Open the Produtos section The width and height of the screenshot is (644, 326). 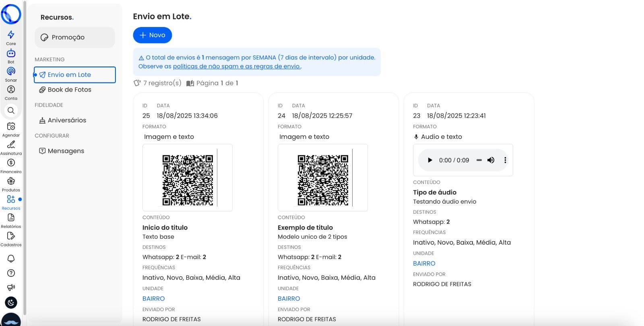tap(11, 181)
